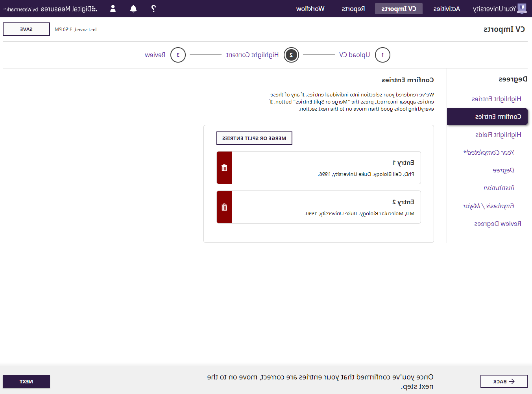Click the Save button
This screenshot has height=394, width=532.
26,29
